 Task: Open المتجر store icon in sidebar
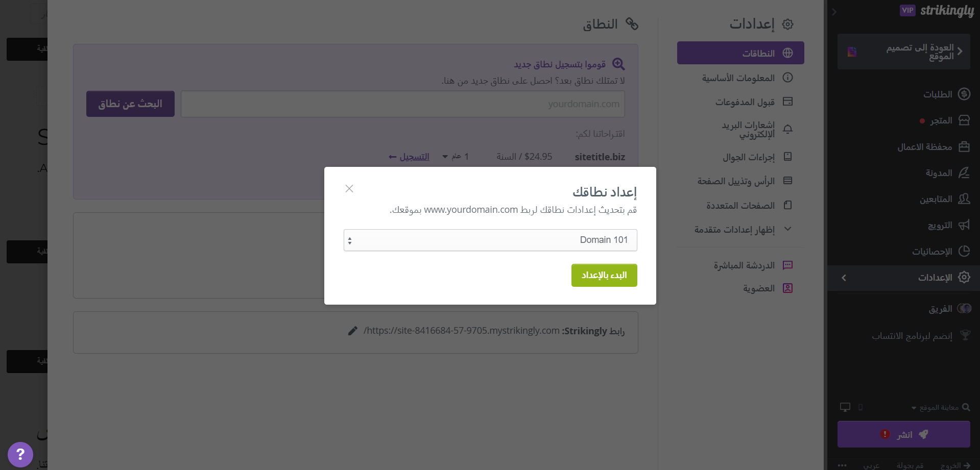pos(964,120)
